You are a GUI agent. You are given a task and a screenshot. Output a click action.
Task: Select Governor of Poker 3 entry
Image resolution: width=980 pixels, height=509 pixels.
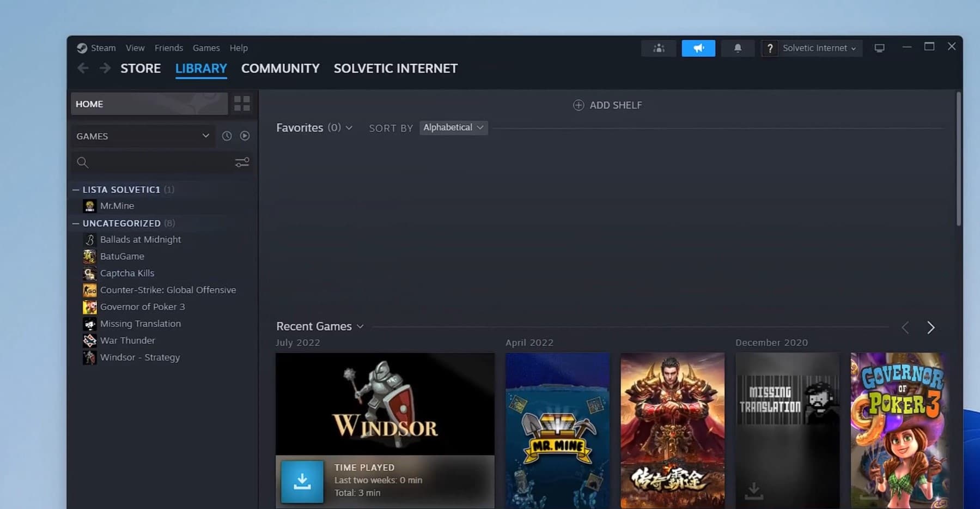tap(142, 307)
